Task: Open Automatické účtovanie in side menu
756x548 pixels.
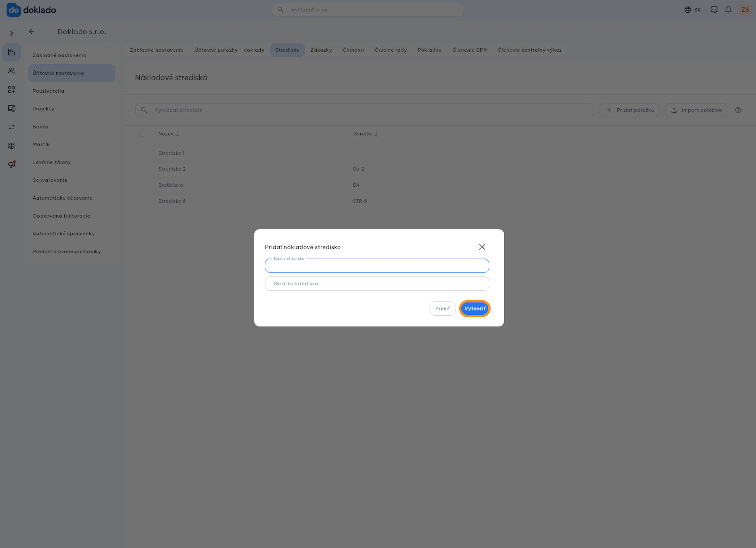Action: 72,198
